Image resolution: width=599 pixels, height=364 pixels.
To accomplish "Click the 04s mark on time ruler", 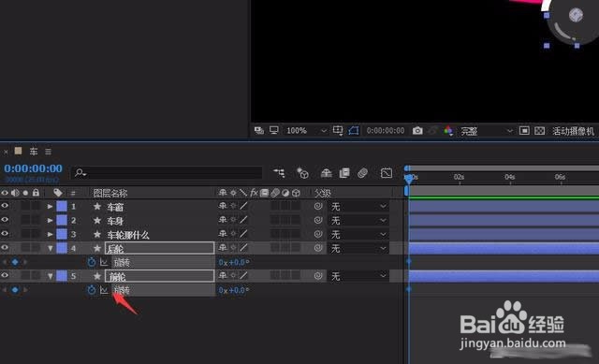I will pyautogui.click(x=509, y=177).
